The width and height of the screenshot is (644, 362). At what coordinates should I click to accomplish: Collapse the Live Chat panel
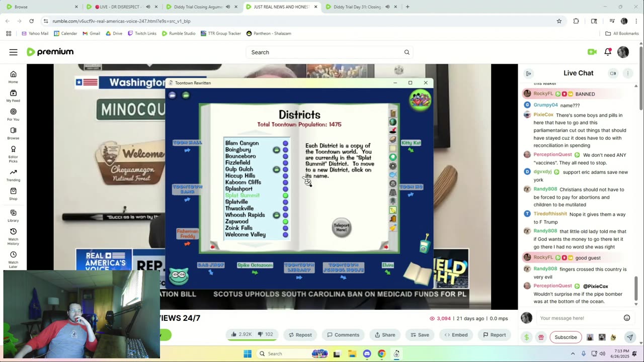point(528,73)
